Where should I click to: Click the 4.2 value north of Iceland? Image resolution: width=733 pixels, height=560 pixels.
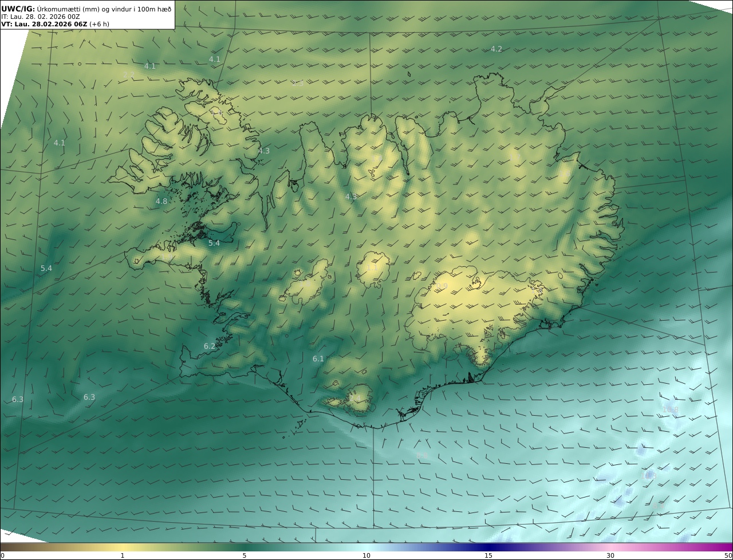tap(496, 49)
